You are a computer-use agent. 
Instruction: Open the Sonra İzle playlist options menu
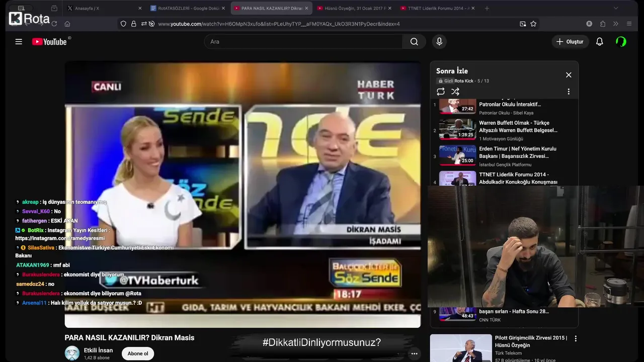[x=569, y=92]
